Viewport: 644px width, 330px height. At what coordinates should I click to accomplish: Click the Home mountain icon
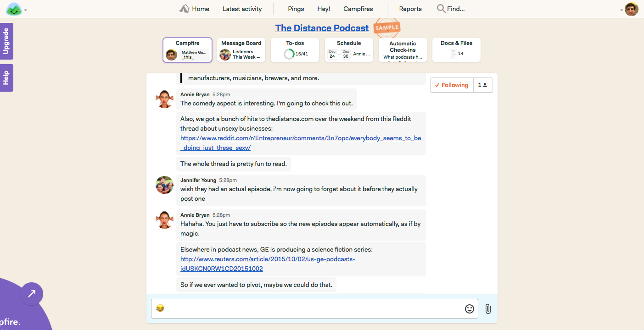point(185,9)
